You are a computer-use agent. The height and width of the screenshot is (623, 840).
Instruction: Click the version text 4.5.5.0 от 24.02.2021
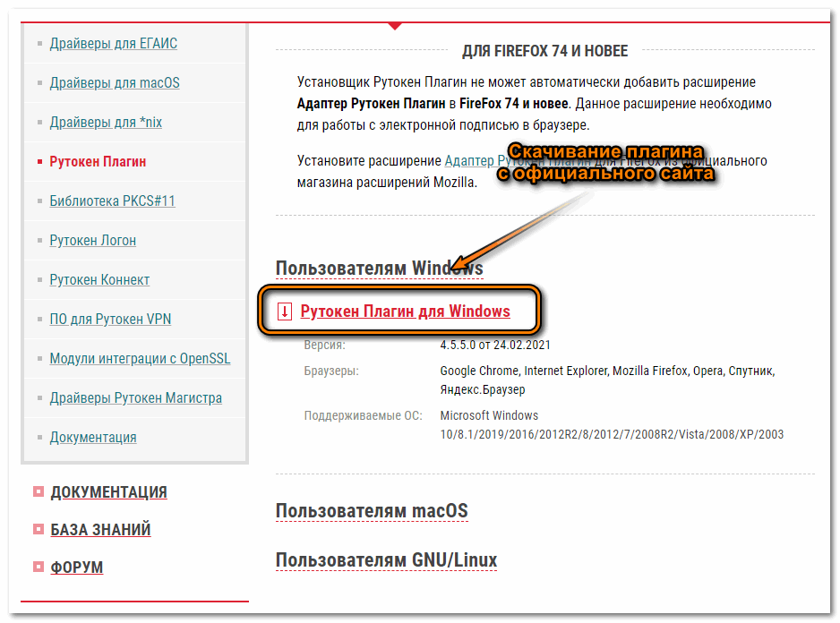tap(495, 345)
